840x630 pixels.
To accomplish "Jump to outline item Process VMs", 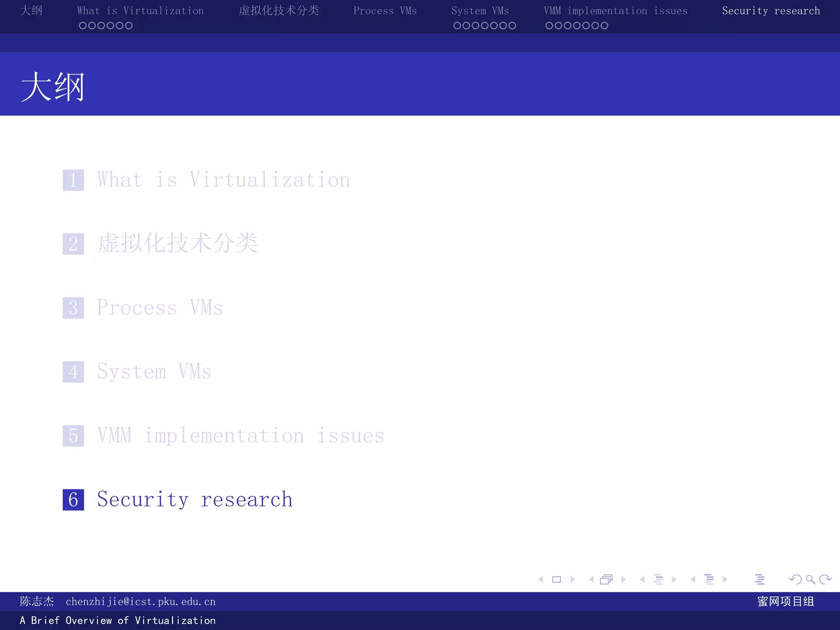I will pyautogui.click(x=160, y=308).
